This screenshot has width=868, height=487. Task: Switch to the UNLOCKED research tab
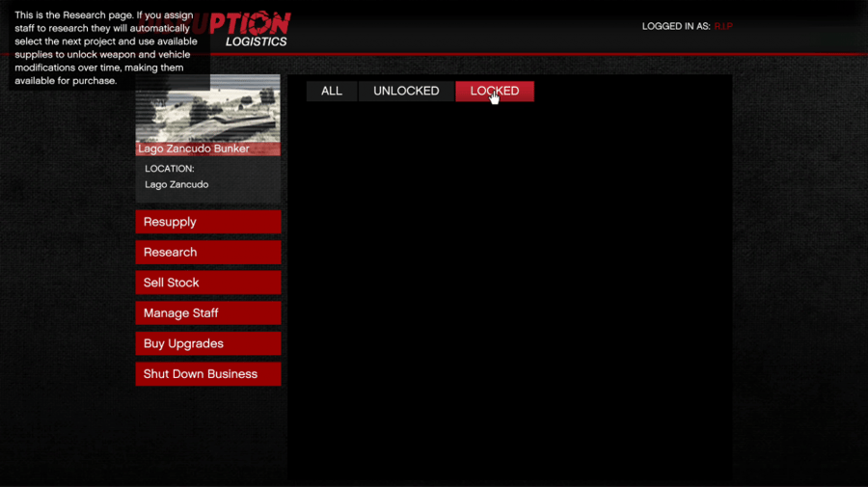(406, 92)
